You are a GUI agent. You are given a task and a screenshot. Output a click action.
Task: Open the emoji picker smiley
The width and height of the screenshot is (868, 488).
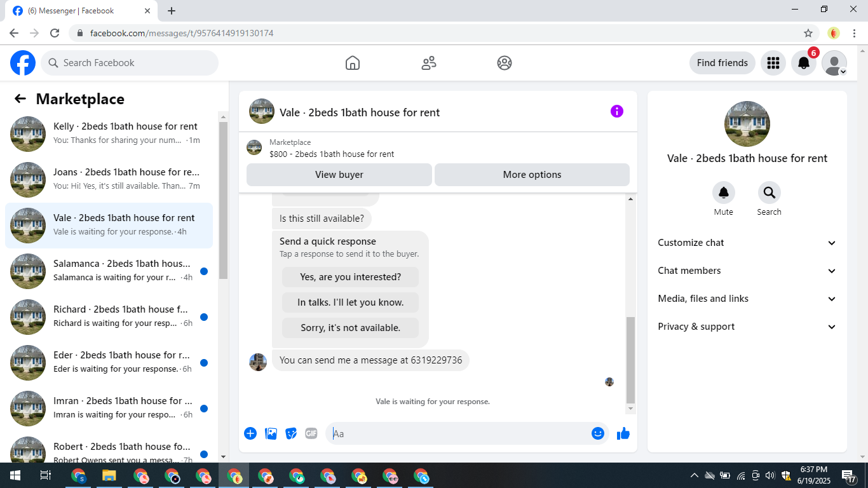coord(598,433)
